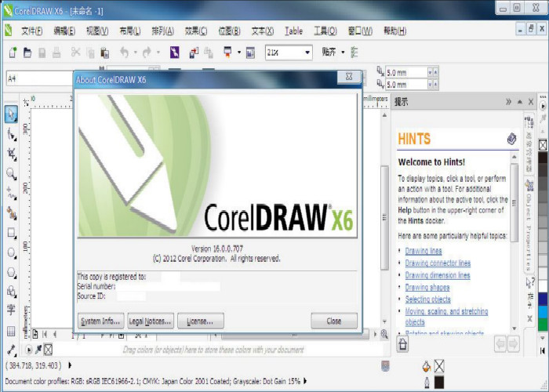Click the Hints docker help book icon
Image resolution: width=549 pixels, height=392 pixels.
[511, 139]
